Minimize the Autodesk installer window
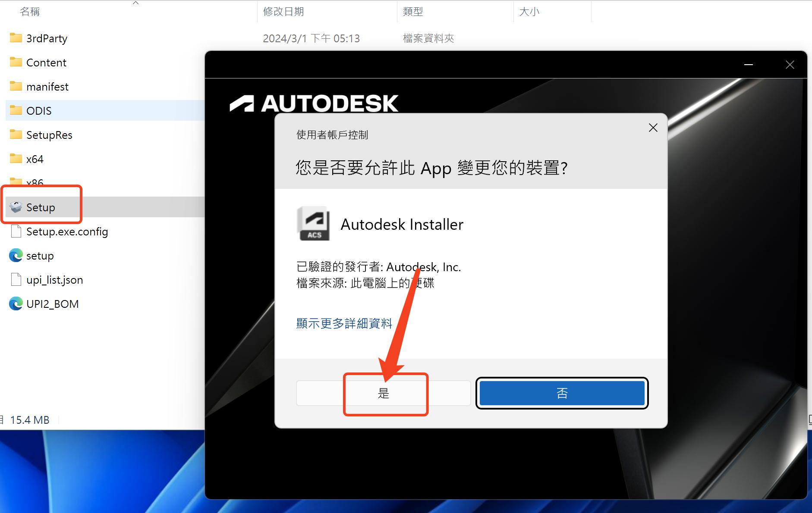This screenshot has height=513, width=812. tap(749, 65)
